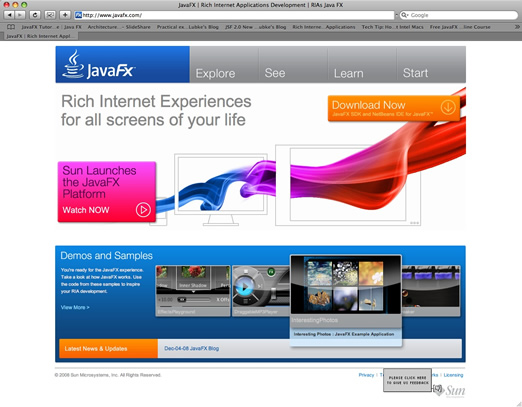Open the JavaFX Tutor bookmark
Viewport: 522px width, 407px height.
pos(51,27)
